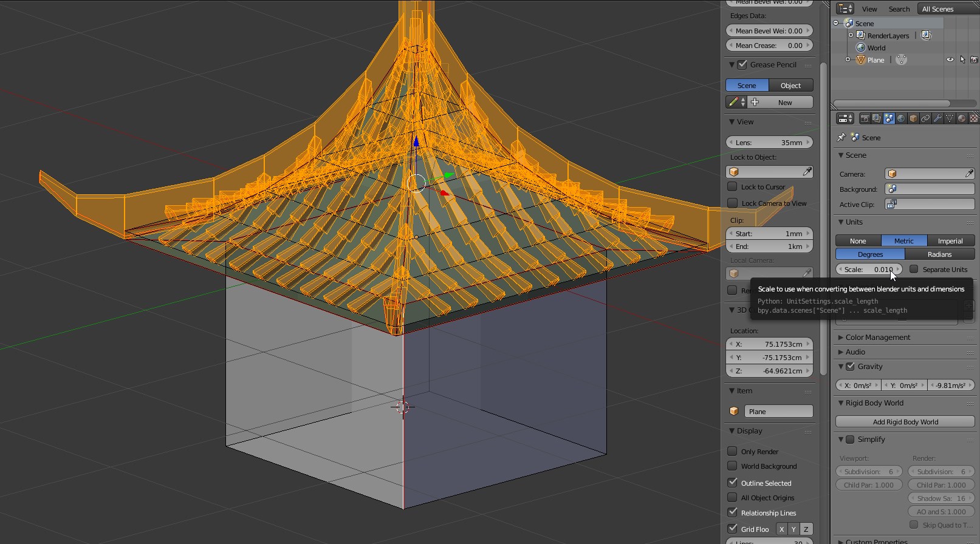Viewport: 980px width, 544px height.
Task: Expand the Audio panel
Action: [841, 352]
